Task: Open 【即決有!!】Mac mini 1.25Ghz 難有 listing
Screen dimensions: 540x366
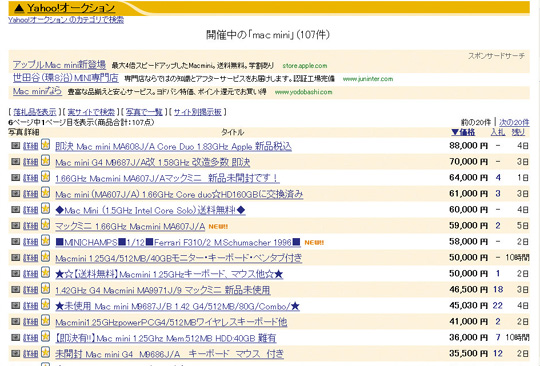Action: (166, 338)
